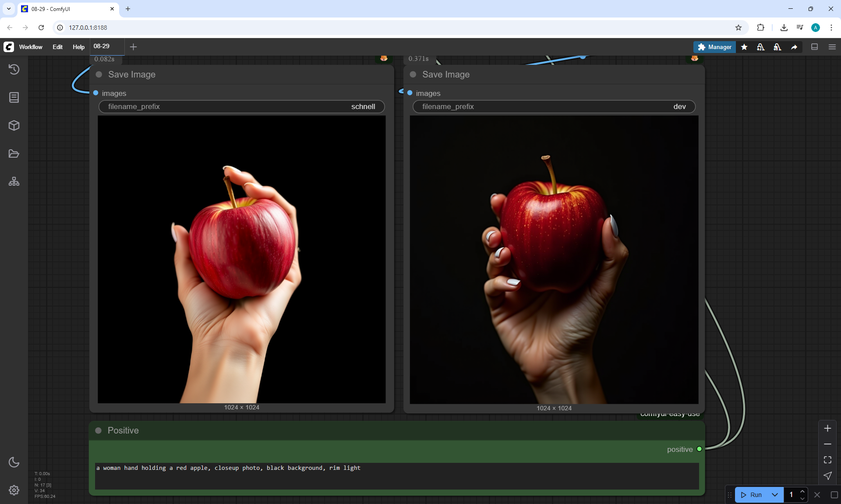
Task: Collapse the Positive node via its dot
Action: [x=99, y=430]
